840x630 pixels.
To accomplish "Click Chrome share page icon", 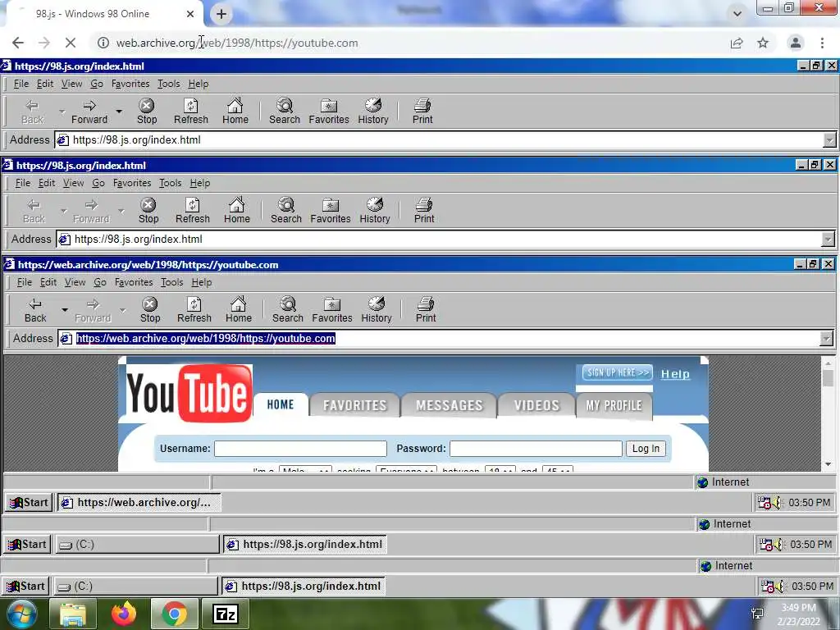I will point(737,43).
